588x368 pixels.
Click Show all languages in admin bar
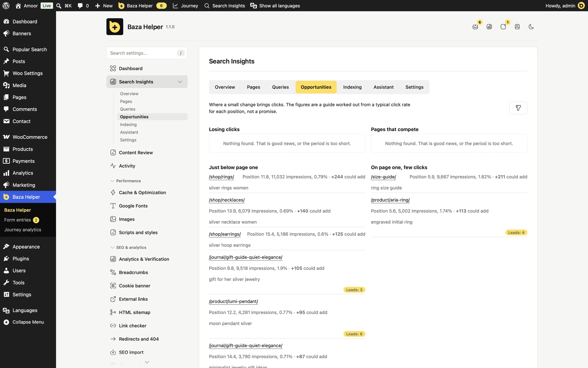(275, 6)
